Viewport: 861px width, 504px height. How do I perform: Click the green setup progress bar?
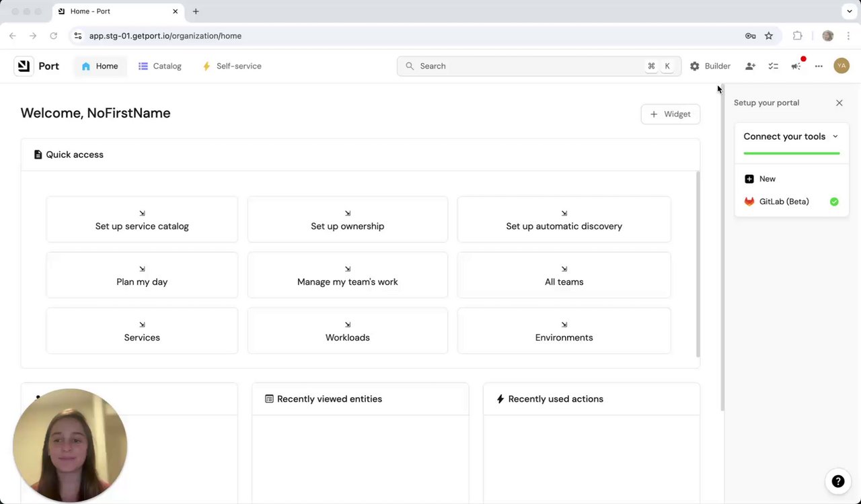coord(791,153)
